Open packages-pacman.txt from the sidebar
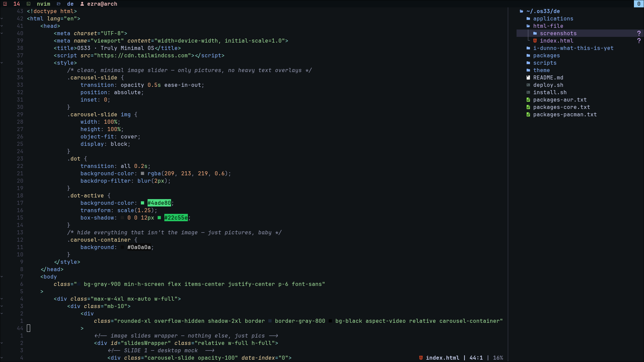The image size is (644, 362). pyautogui.click(x=565, y=114)
